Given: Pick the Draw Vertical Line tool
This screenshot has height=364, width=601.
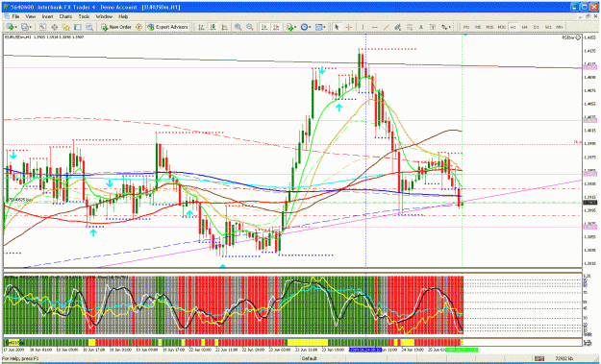Looking at the screenshot, I should point(363,27).
